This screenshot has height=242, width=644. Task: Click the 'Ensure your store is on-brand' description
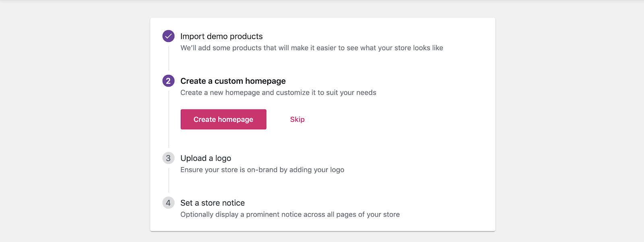262,170
